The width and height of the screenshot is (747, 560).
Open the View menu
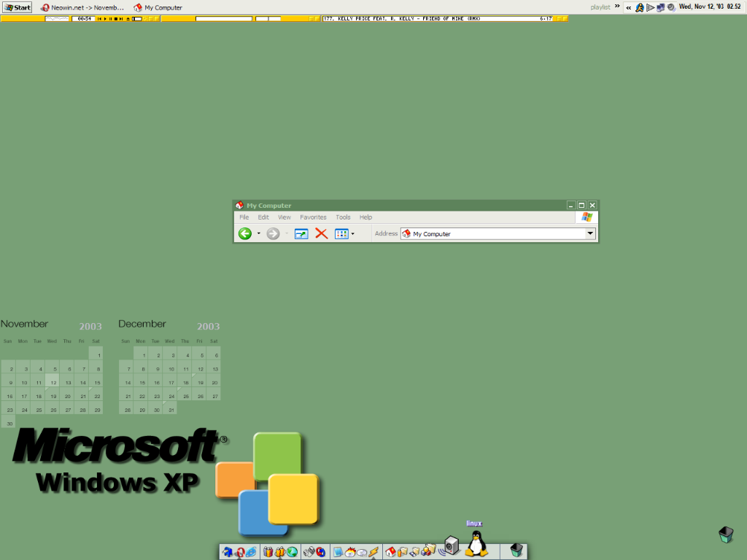pos(285,217)
